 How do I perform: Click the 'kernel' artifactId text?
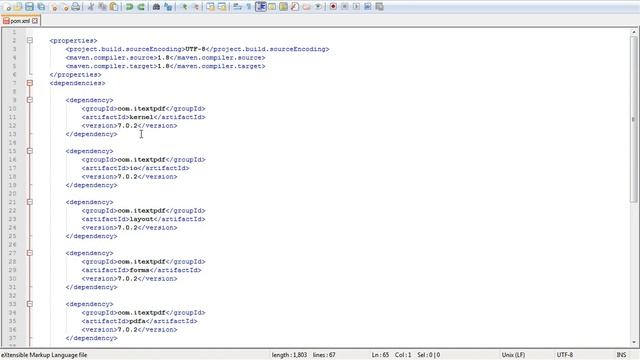tap(141, 117)
